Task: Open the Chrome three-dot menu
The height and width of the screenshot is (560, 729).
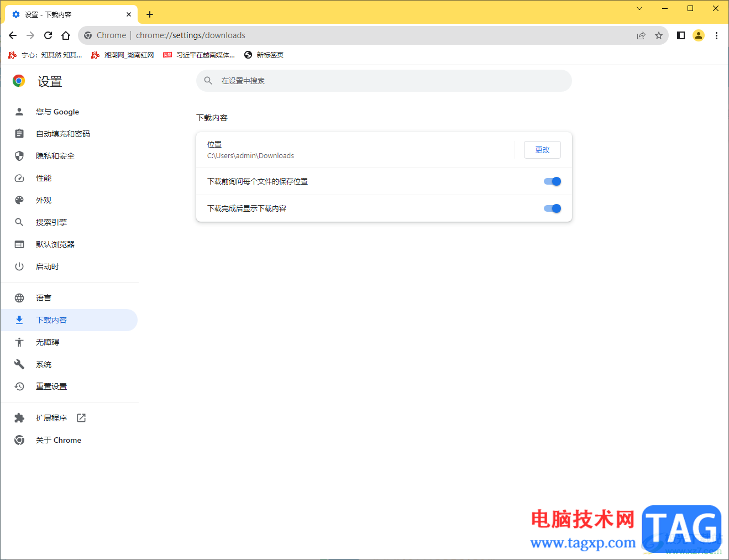Action: click(x=717, y=35)
